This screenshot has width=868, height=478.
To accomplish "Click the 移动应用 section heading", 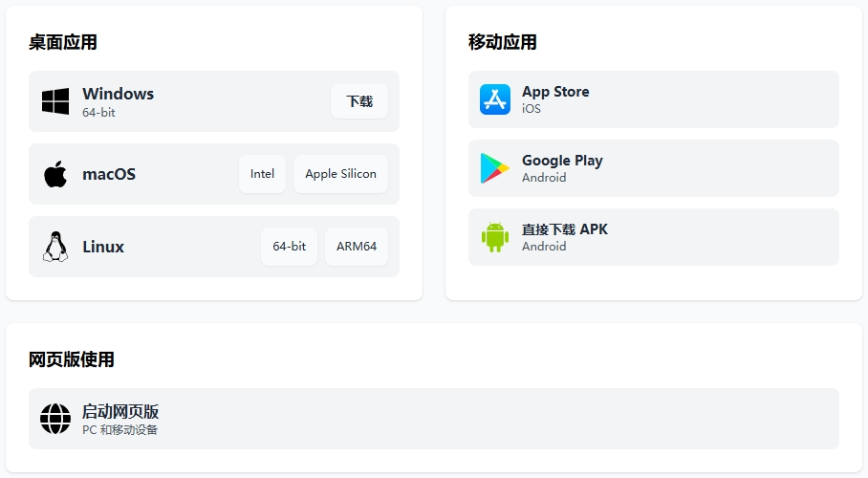I will [x=503, y=42].
